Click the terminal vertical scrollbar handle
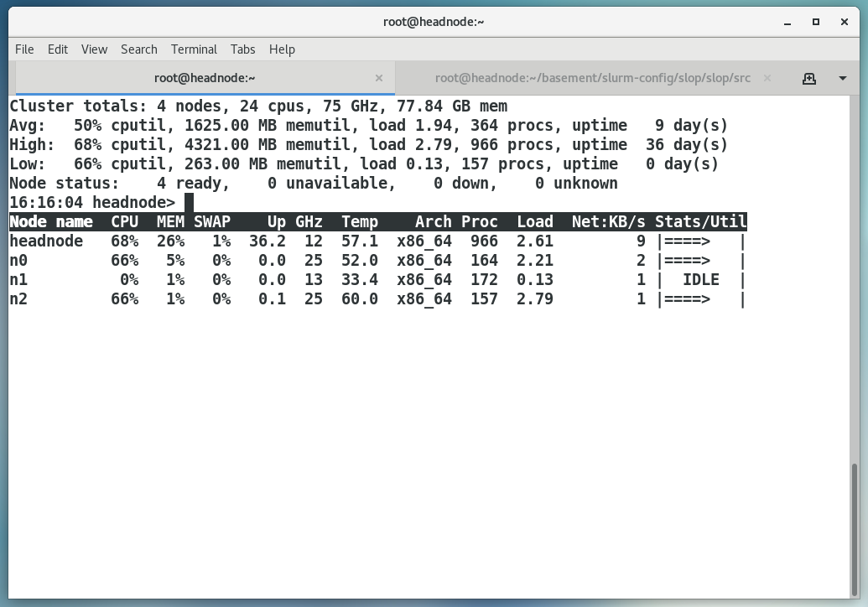The height and width of the screenshot is (607, 868). click(x=855, y=528)
